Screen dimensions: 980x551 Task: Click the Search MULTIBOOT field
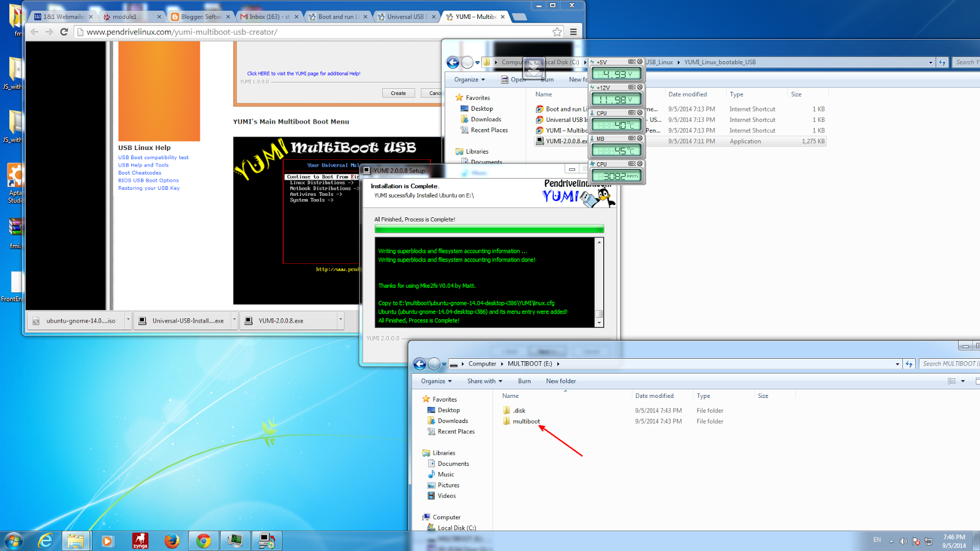(949, 364)
